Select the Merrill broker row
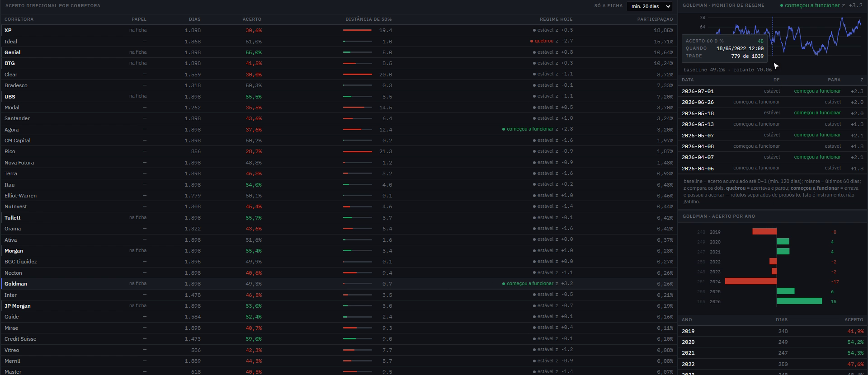Screen dimensions: 868x375 338,361
